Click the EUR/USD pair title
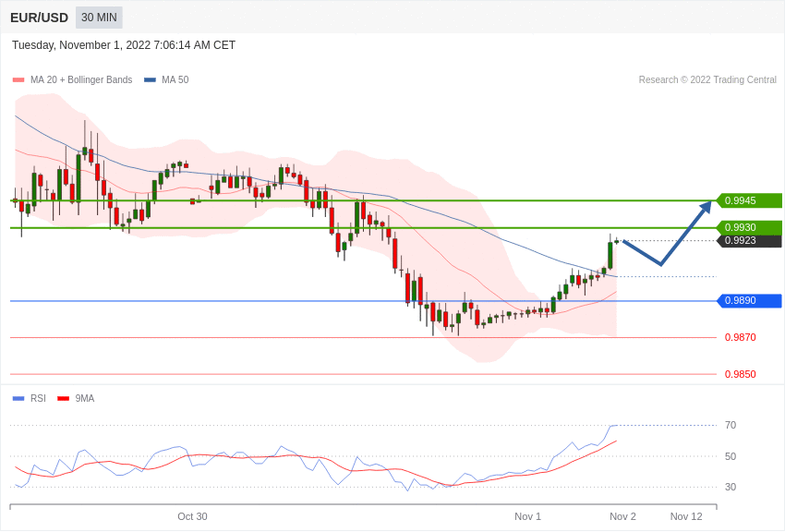785x532 pixels. point(39,18)
